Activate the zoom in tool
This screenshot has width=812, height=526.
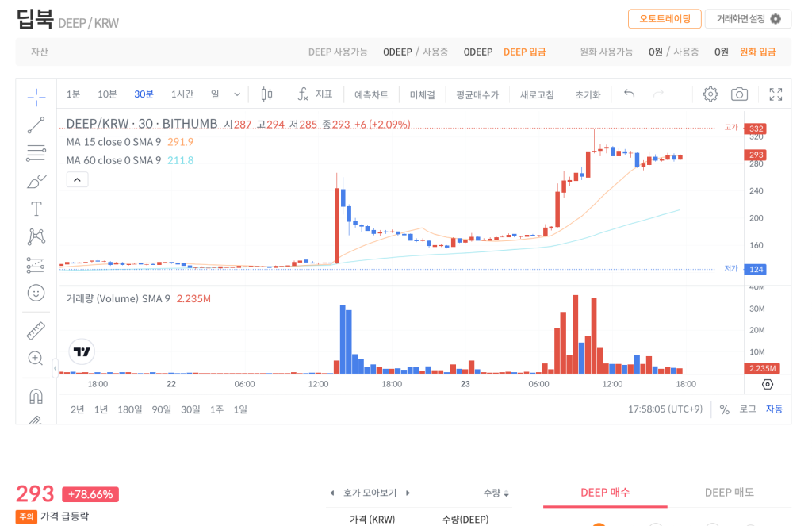coord(36,358)
